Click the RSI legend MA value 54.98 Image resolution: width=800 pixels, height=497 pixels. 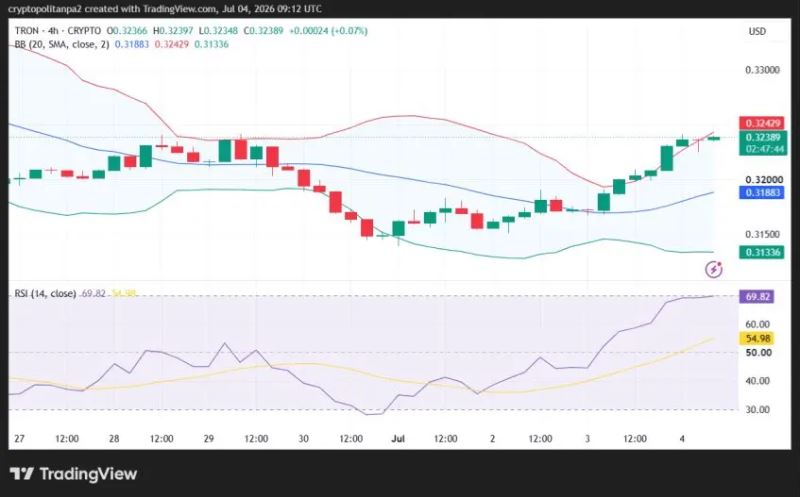124,293
